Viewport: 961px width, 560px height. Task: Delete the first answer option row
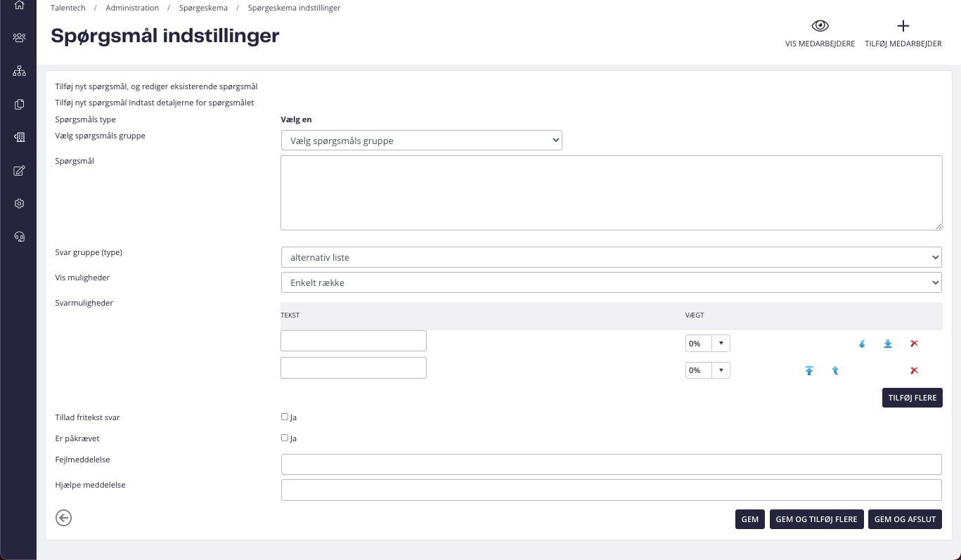coord(914,344)
